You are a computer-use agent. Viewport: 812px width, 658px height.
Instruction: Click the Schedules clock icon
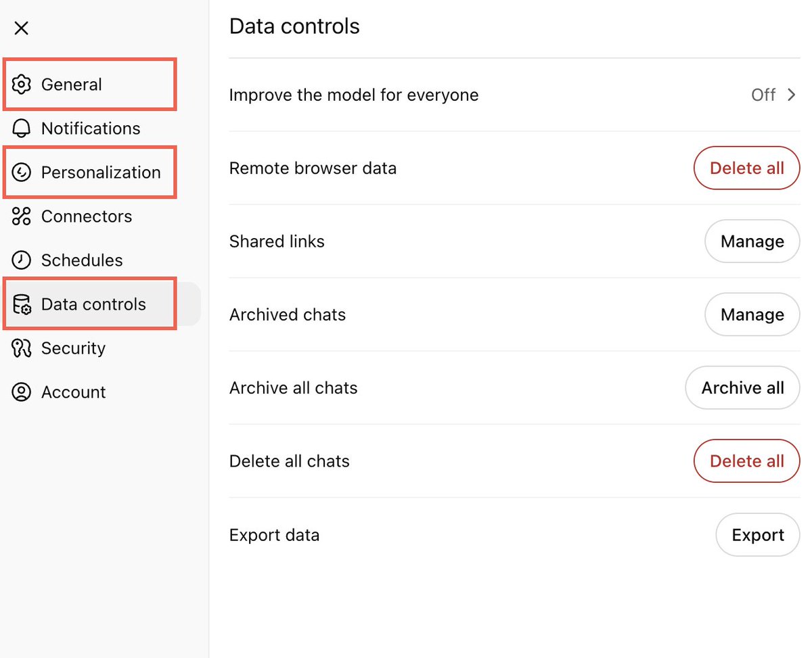click(x=21, y=260)
